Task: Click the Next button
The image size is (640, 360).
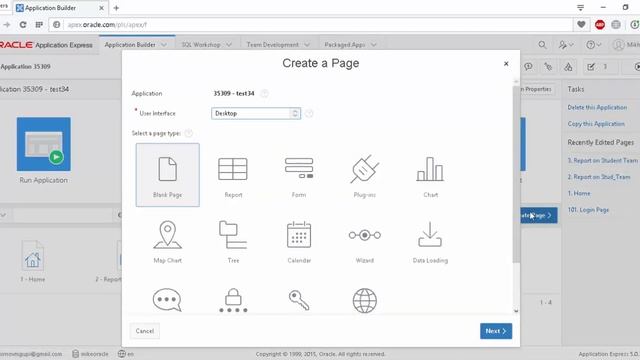Action: tap(496, 331)
